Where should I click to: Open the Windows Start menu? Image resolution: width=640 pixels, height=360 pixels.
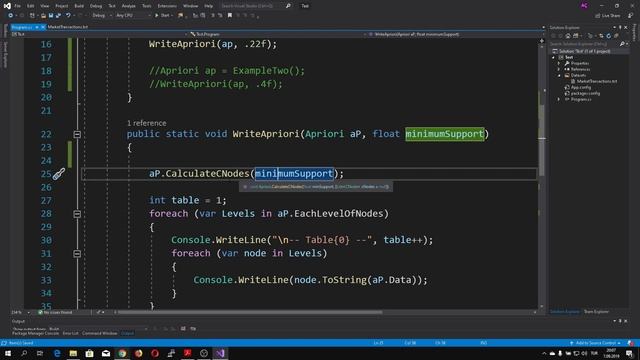8,353
